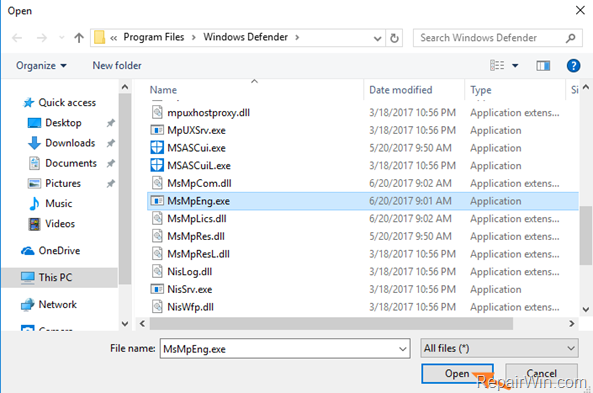
Task: Click the Desktop pin icon
Action: click(110, 123)
